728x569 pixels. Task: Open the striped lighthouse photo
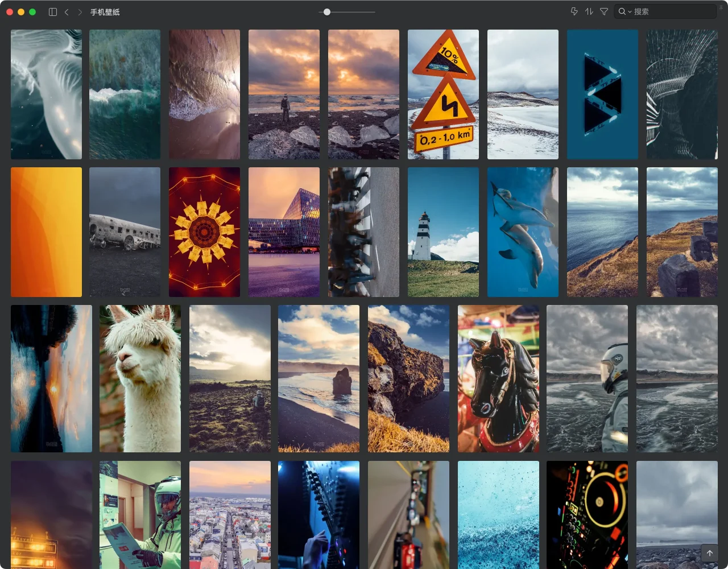click(443, 232)
